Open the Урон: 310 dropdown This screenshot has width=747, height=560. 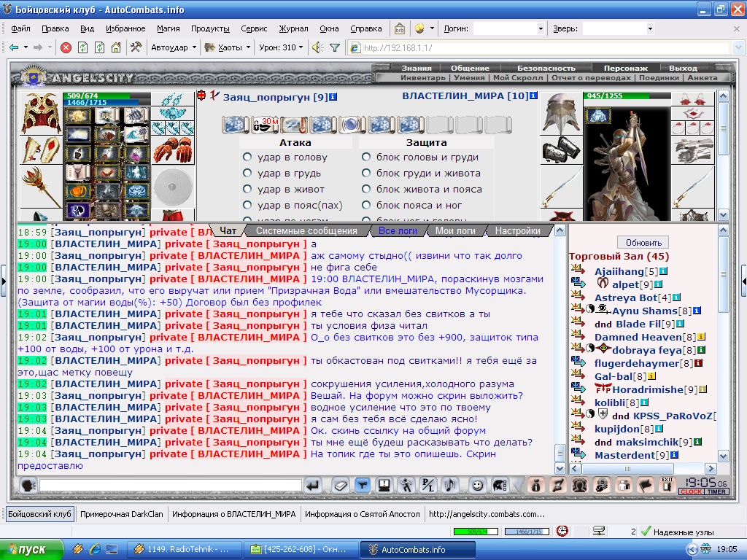(x=281, y=47)
